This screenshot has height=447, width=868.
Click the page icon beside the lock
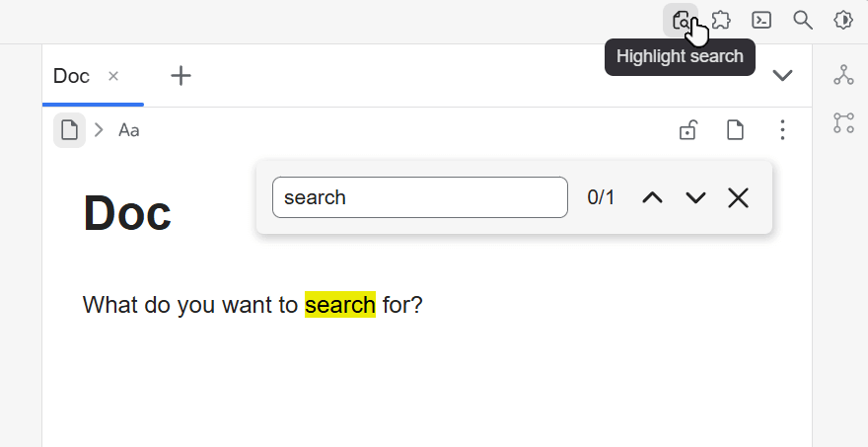point(735,130)
